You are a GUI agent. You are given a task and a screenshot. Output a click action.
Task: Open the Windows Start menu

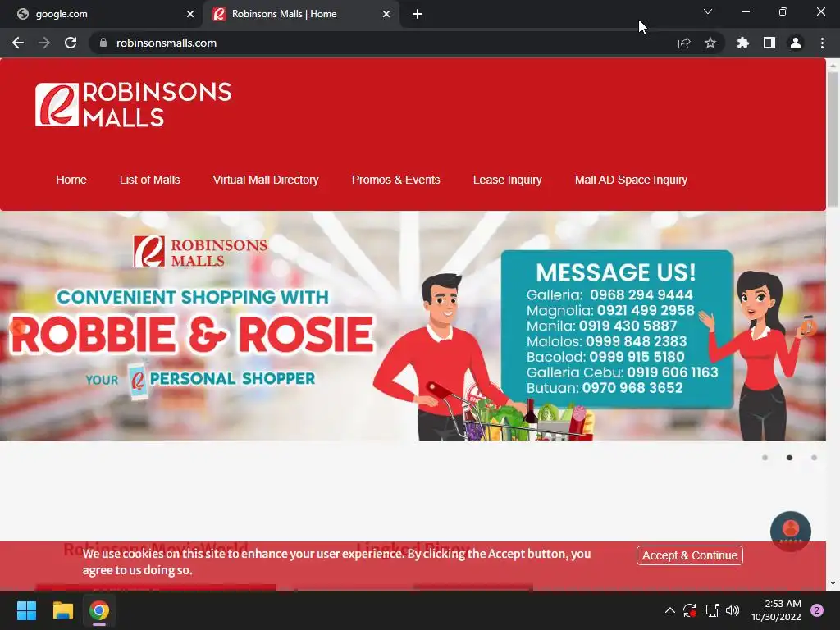[26, 610]
